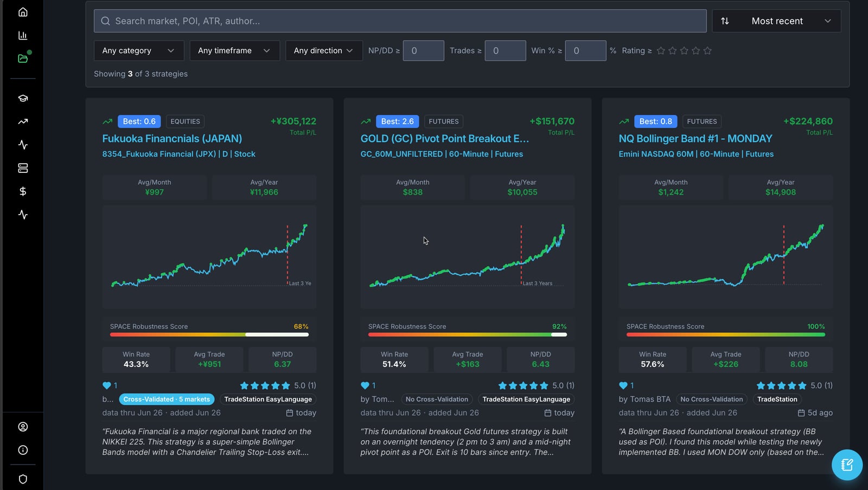
Task: Open GOLD Pivot Point equity curve chart
Action: point(468,257)
